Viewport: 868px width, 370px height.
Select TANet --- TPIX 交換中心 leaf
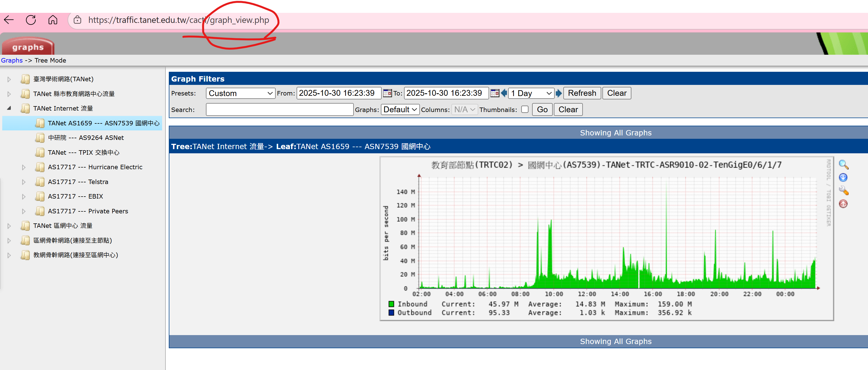[x=84, y=152]
